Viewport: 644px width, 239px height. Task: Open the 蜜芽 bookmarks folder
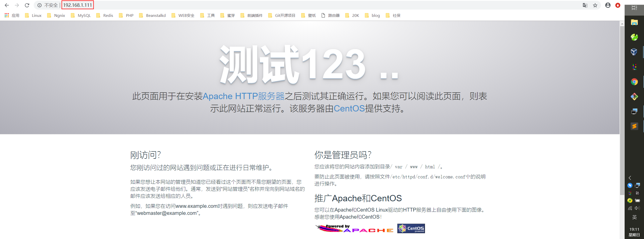point(228,15)
